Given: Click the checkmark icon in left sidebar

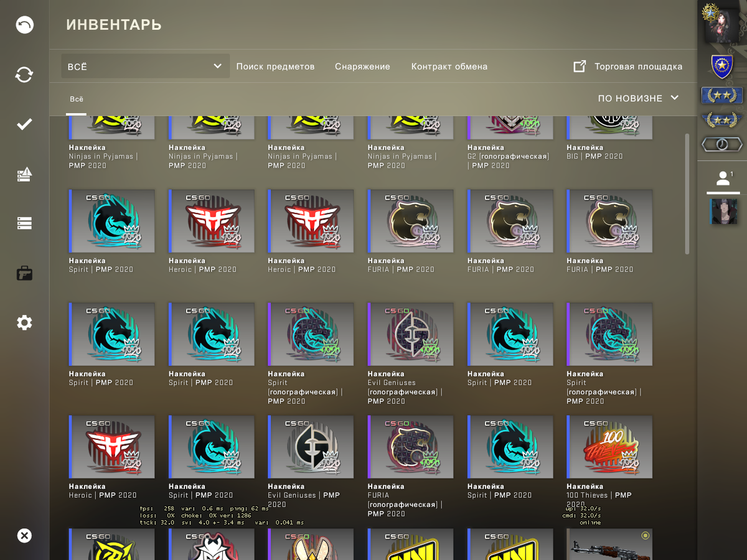Looking at the screenshot, I should pyautogui.click(x=24, y=124).
